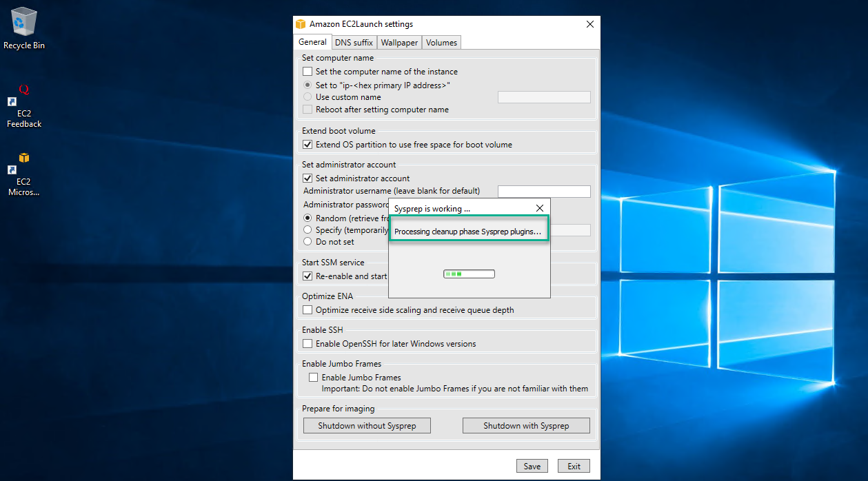Image resolution: width=868 pixels, height=481 pixels.
Task: Enable OpenSSH for later Windows versions
Action: [307, 344]
